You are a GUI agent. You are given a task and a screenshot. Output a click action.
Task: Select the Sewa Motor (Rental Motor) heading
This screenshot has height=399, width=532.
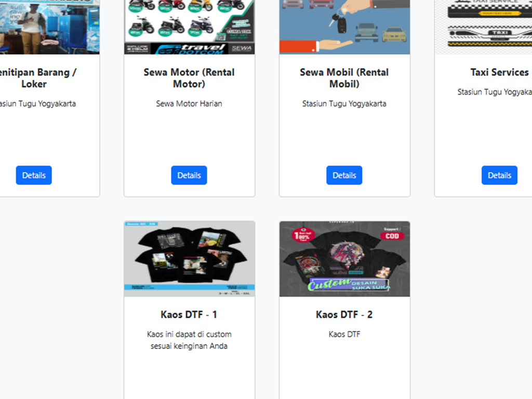tap(189, 78)
